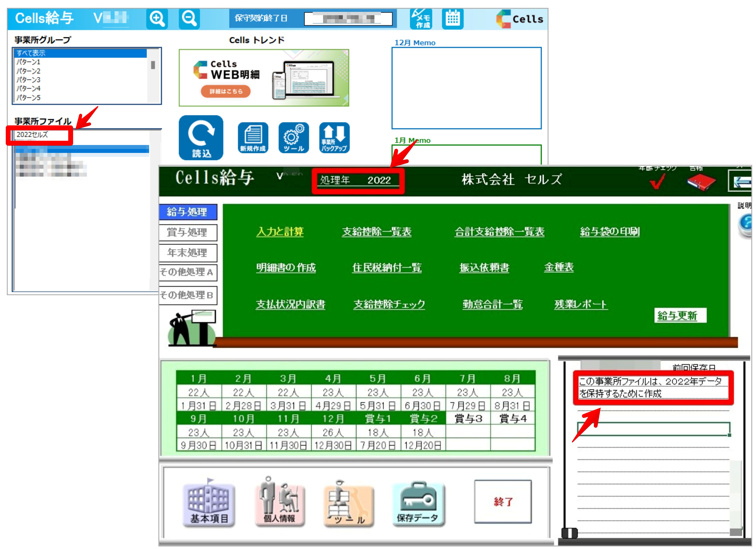Switch to the 賞与処理 tab
This screenshot has height=549, width=756.
pyautogui.click(x=188, y=232)
